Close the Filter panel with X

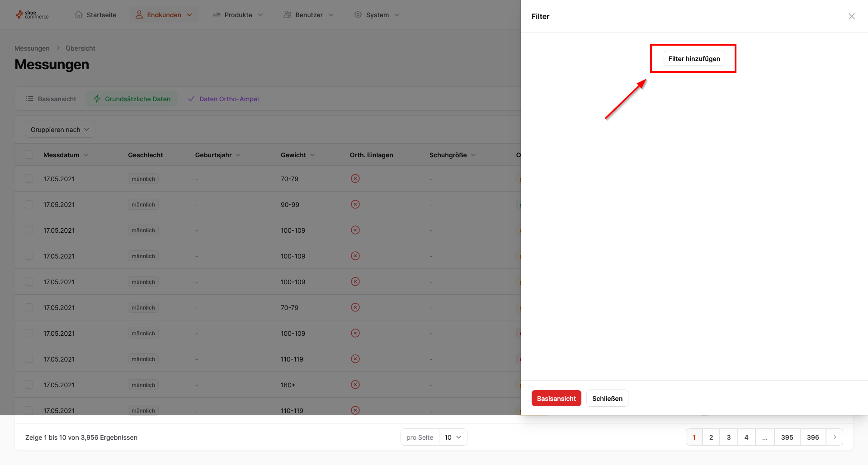pos(851,16)
